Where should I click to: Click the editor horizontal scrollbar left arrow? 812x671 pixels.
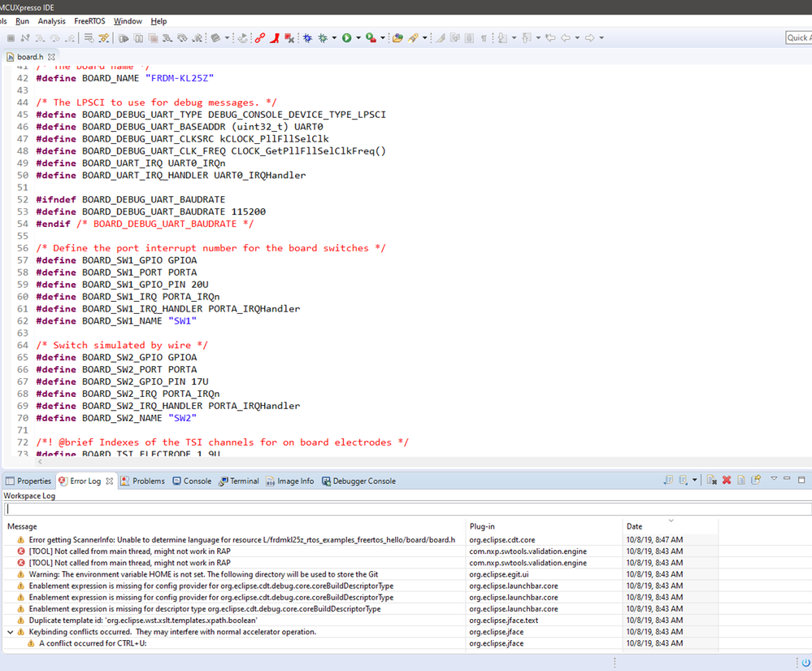(41, 461)
